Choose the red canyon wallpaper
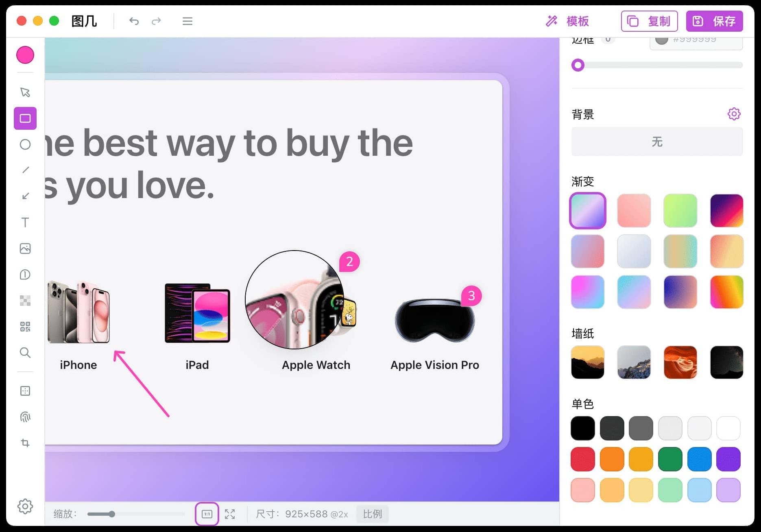Image resolution: width=761 pixels, height=532 pixels. [x=680, y=362]
